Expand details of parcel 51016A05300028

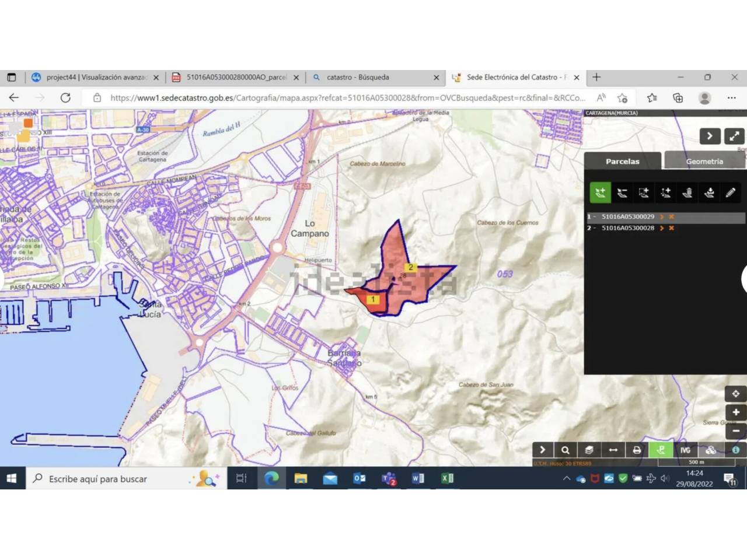point(662,228)
